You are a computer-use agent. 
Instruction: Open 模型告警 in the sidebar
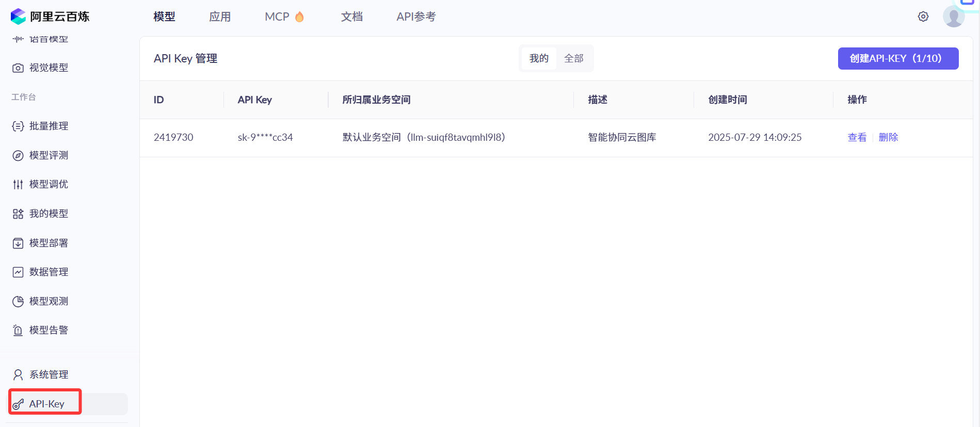point(49,331)
